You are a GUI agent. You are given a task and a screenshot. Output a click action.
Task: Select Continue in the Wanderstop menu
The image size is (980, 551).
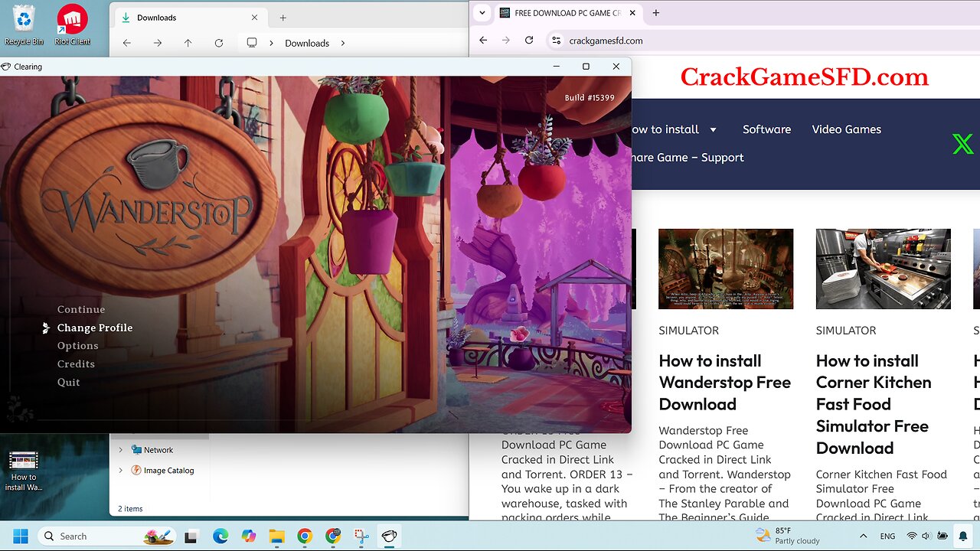coord(81,309)
